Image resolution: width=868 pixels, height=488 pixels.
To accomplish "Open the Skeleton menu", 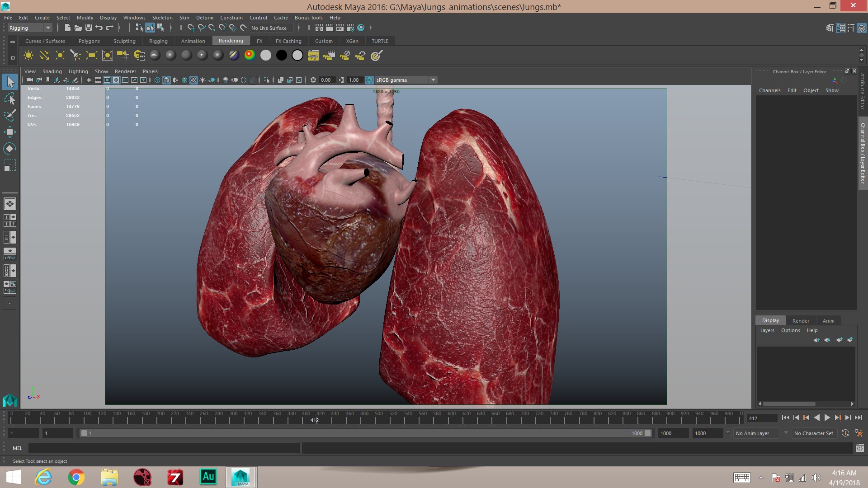I will pyautogui.click(x=162, y=18).
